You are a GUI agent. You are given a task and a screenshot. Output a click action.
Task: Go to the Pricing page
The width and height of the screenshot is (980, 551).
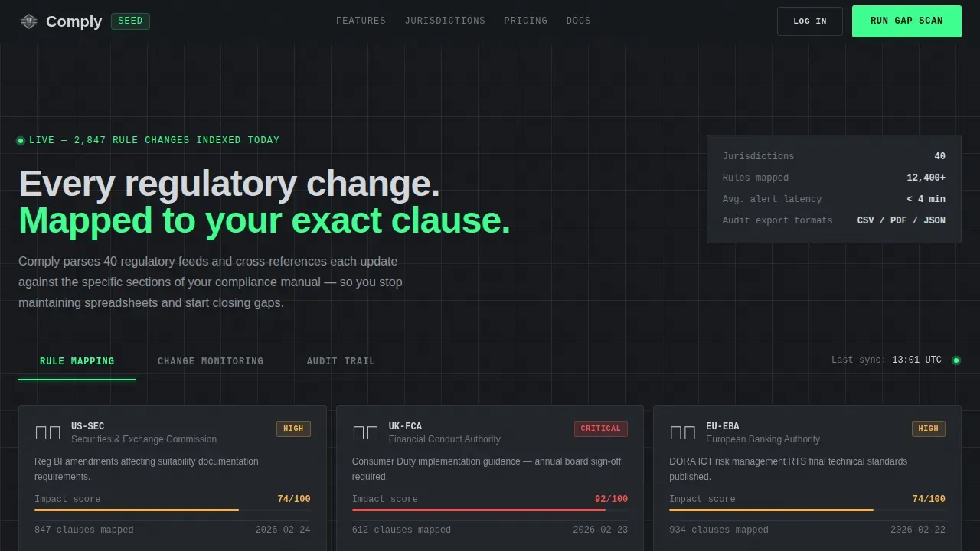(x=525, y=21)
